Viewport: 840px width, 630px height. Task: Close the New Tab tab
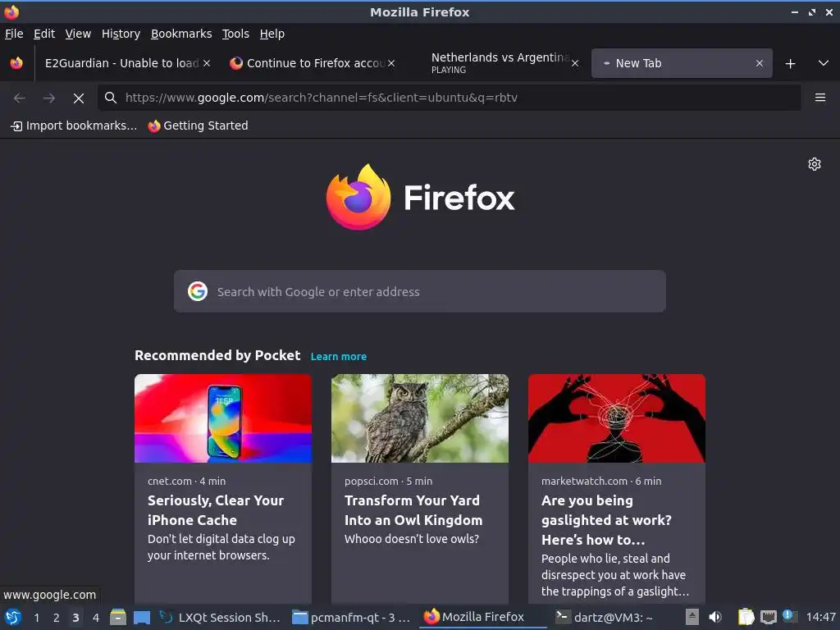759,63
